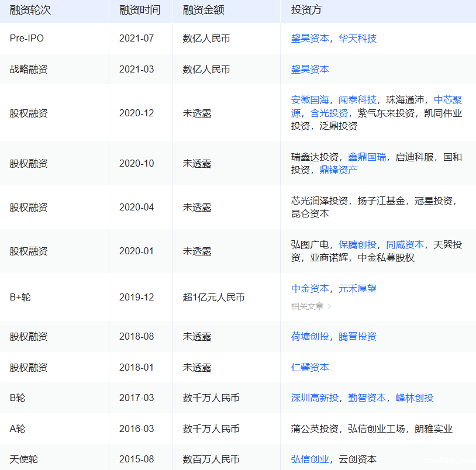The height and width of the screenshot is (470, 476).
Task: Open the 鼎锋资产 investor page
Action: (x=339, y=170)
